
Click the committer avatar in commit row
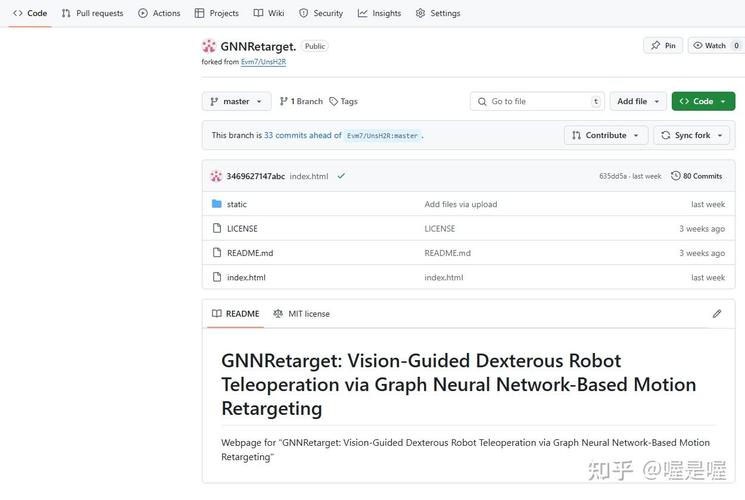(216, 176)
